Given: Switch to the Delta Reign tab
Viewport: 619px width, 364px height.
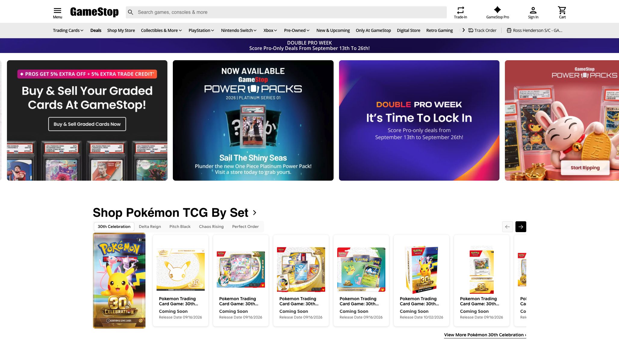Looking at the screenshot, I should 150,227.
